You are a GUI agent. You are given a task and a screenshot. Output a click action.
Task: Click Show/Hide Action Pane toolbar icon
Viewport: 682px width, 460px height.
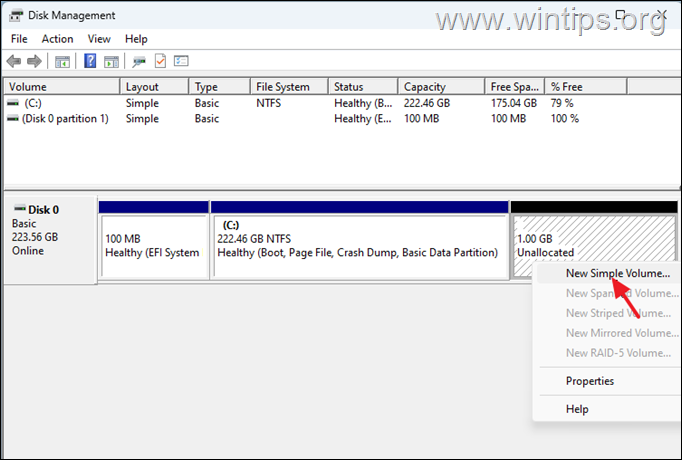pos(110,61)
